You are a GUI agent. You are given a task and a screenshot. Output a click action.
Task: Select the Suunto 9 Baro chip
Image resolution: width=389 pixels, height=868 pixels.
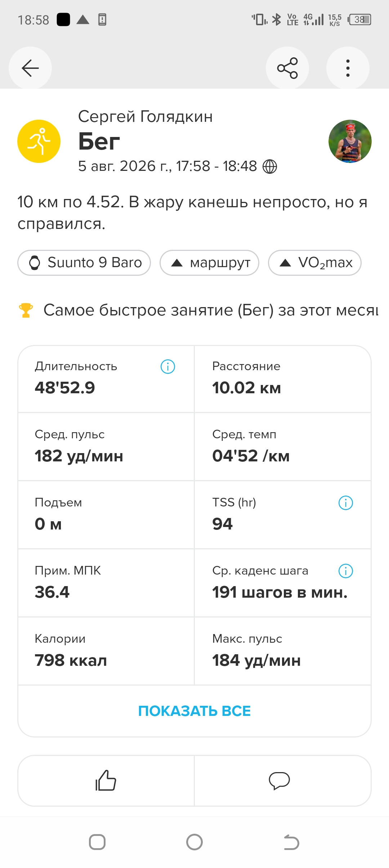tap(84, 262)
